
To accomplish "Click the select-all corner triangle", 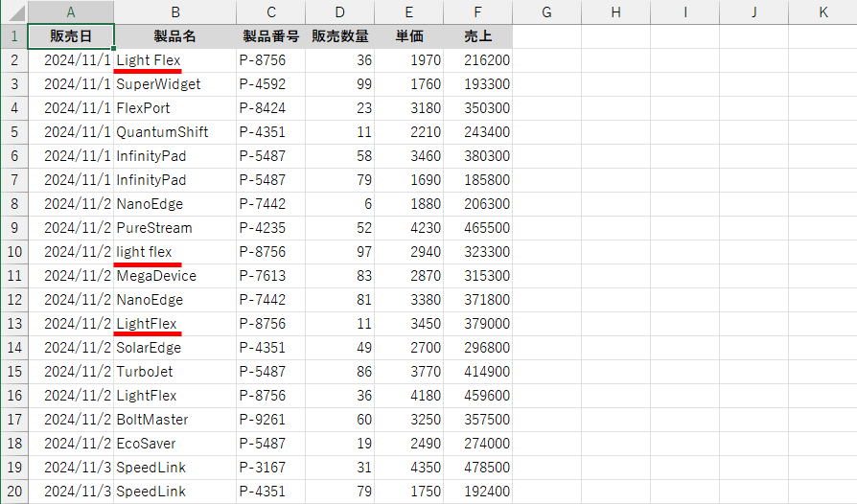I will tap(15, 12).
